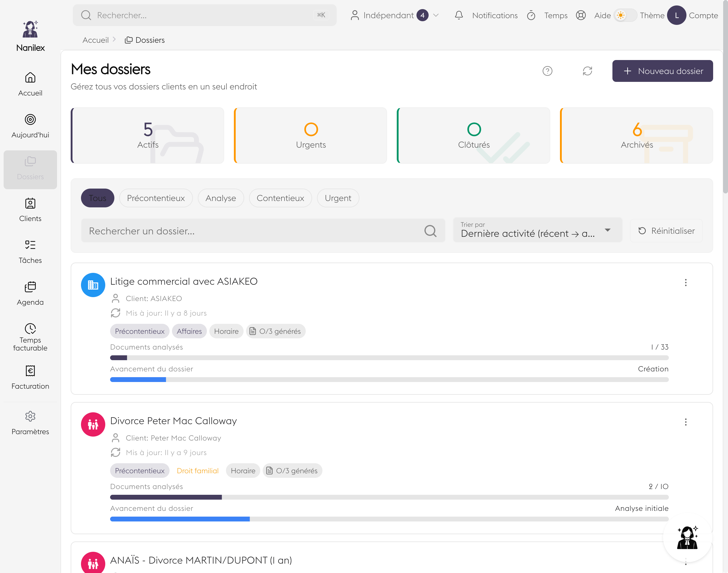Screen dimensions: 728x573
Task: Expand options on the Divorce Peter Mac Calloway card
Action: (686, 422)
